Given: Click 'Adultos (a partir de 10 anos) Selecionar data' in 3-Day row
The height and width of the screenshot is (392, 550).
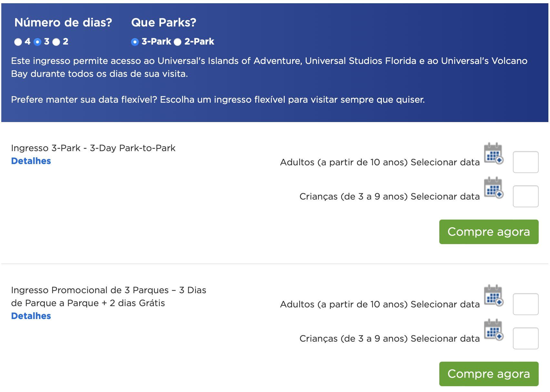Looking at the screenshot, I should pos(380,162).
